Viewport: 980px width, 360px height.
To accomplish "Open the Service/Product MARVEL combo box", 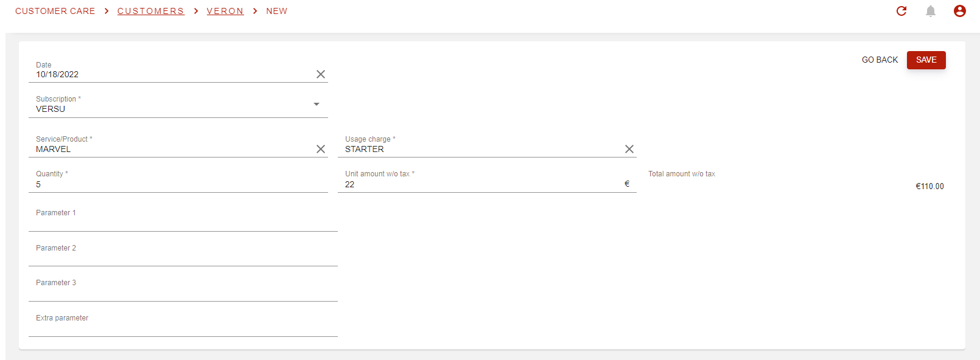I will coord(173,149).
